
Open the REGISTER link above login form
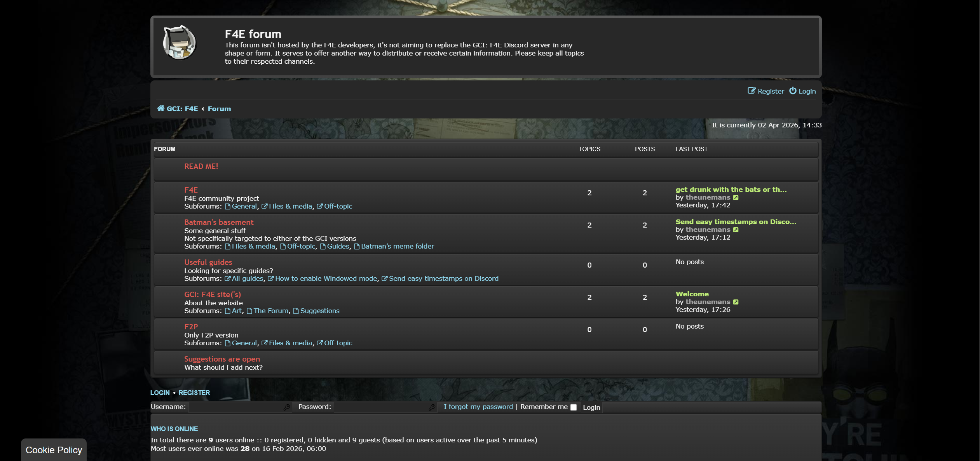[x=194, y=393]
